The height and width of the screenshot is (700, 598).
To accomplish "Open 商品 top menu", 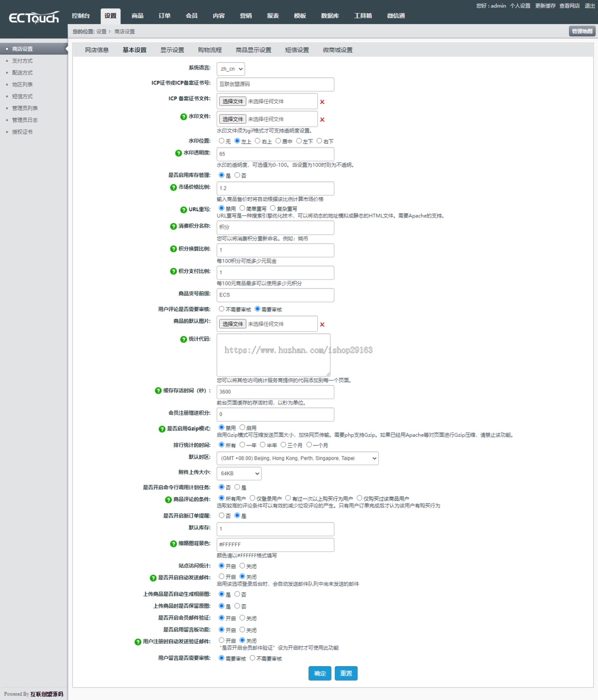I will [138, 16].
